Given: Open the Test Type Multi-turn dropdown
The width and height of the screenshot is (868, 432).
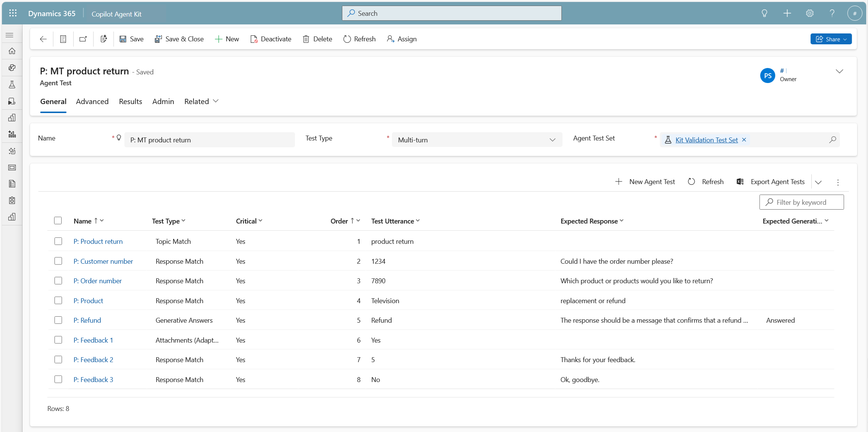Looking at the screenshot, I should pos(477,140).
